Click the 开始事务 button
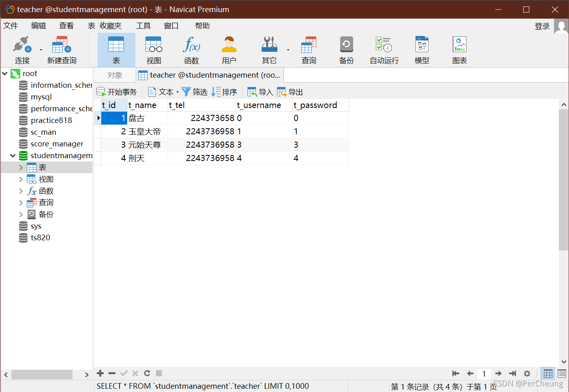This screenshot has width=569, height=392. [x=117, y=92]
